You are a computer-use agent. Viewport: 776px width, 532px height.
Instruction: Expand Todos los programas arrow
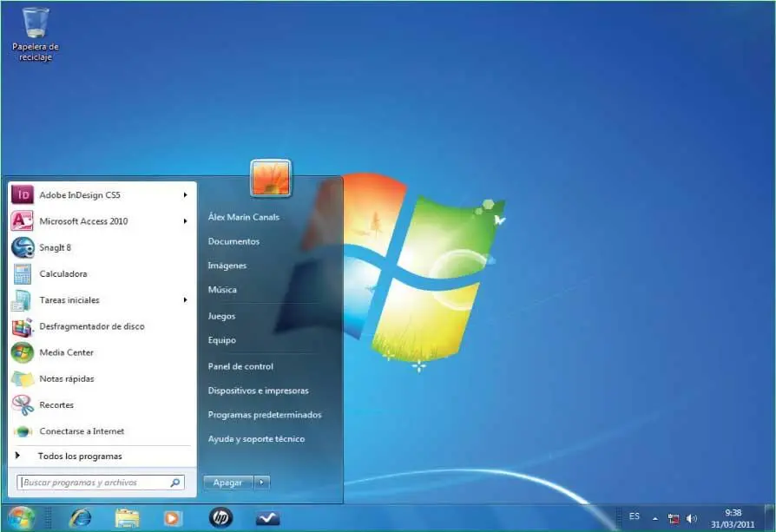(18, 456)
